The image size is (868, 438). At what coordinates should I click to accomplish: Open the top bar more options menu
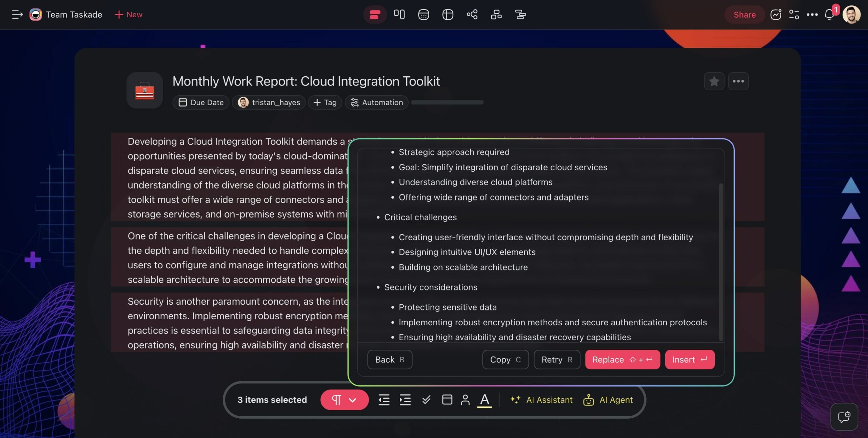pos(812,15)
